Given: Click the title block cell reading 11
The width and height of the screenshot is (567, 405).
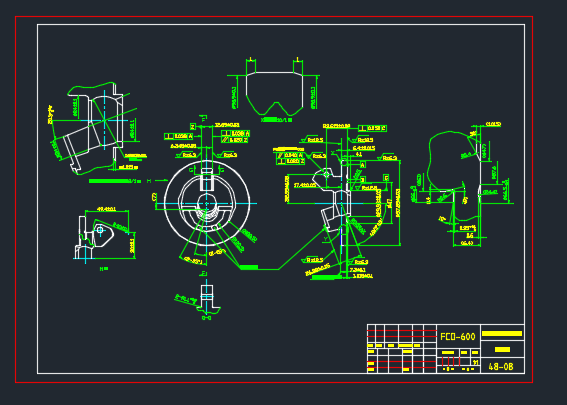Looking at the screenshot, I should pos(476,362).
